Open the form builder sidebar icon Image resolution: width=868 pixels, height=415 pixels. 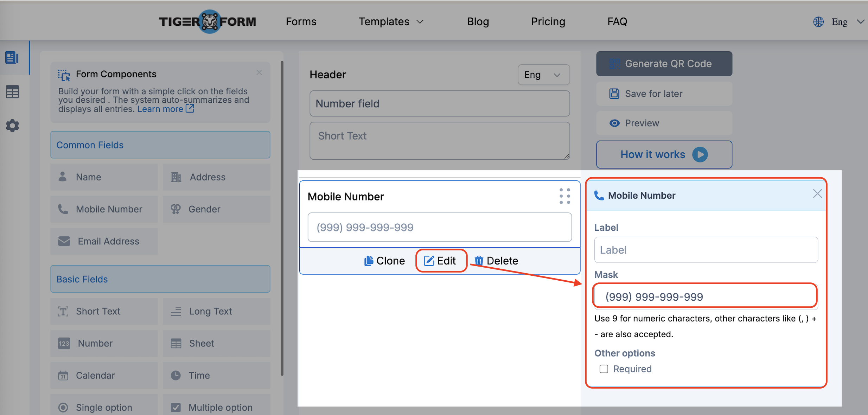pos(12,58)
